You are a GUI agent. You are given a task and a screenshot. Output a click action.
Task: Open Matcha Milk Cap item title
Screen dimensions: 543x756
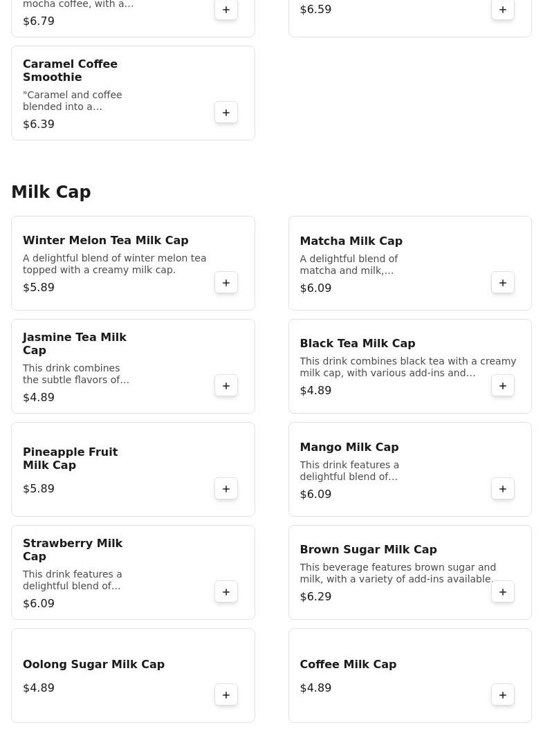click(x=351, y=241)
